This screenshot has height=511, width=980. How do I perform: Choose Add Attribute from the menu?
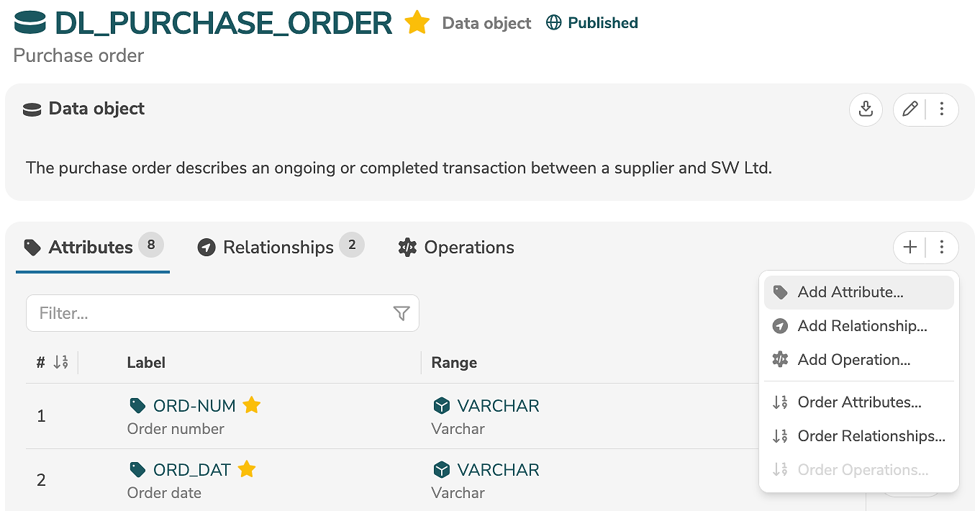[850, 292]
